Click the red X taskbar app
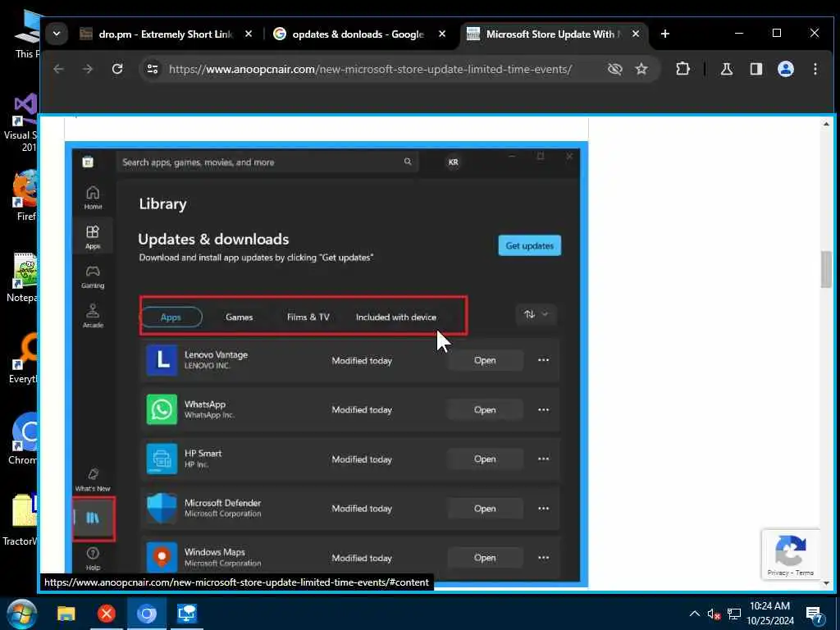Viewport: 840px width, 630px height. [106, 614]
